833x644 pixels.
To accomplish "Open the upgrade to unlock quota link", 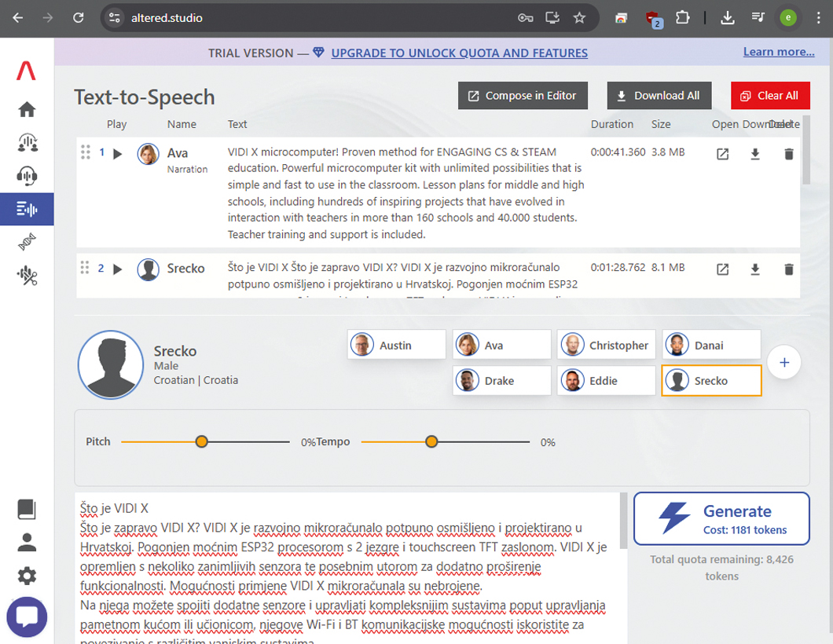I will click(x=459, y=53).
